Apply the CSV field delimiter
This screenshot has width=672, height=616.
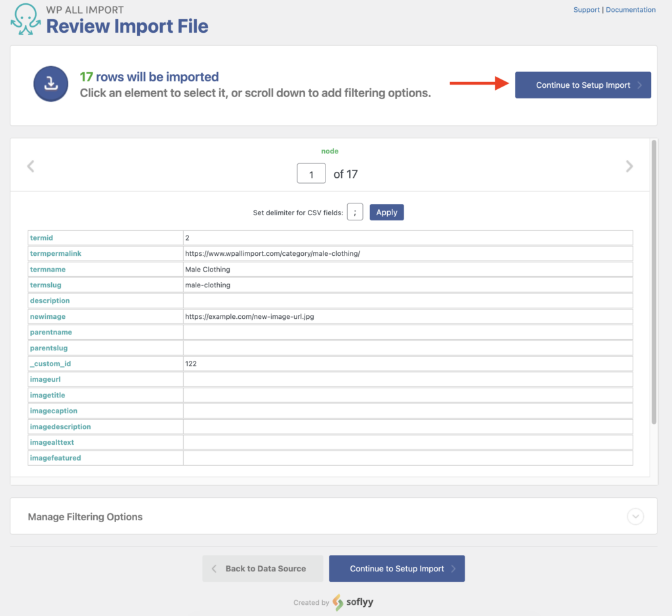tap(387, 212)
